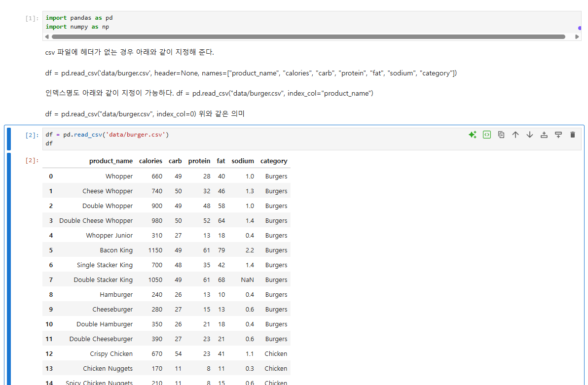Click the 'Cheese Whopper' cell
The height and width of the screenshot is (385, 588).
108,191
